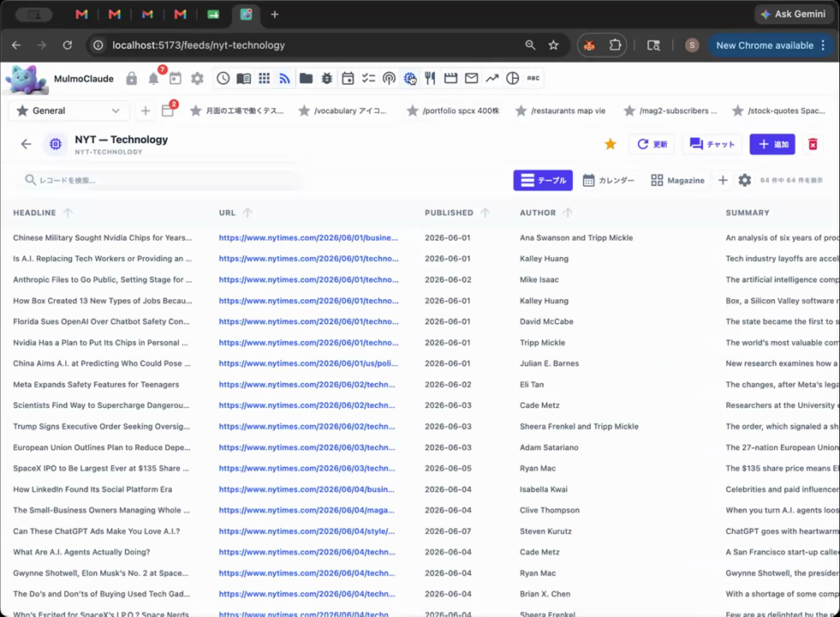The height and width of the screenshot is (617, 840).
Task: Open the ABC vocabulary icon
Action: [533, 78]
